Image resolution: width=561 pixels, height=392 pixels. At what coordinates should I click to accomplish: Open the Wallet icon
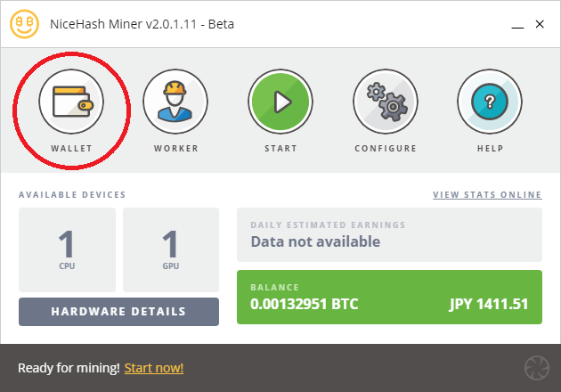[x=71, y=102]
